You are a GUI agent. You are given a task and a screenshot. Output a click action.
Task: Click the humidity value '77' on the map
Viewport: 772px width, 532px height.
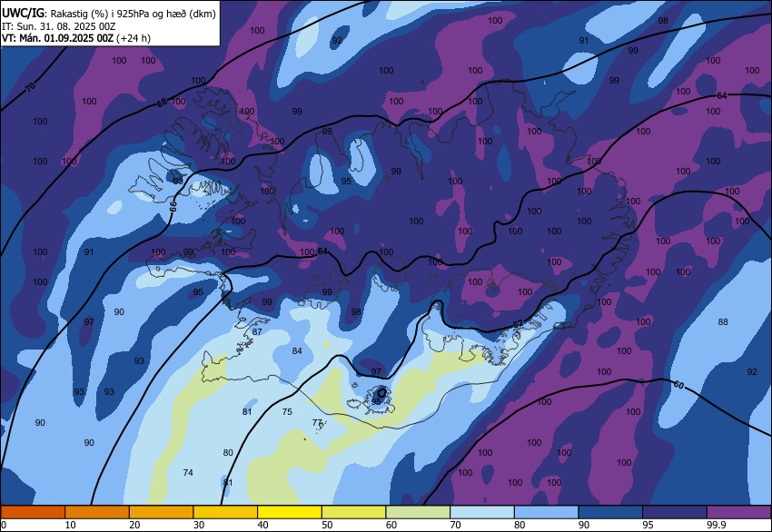pyautogui.click(x=317, y=422)
